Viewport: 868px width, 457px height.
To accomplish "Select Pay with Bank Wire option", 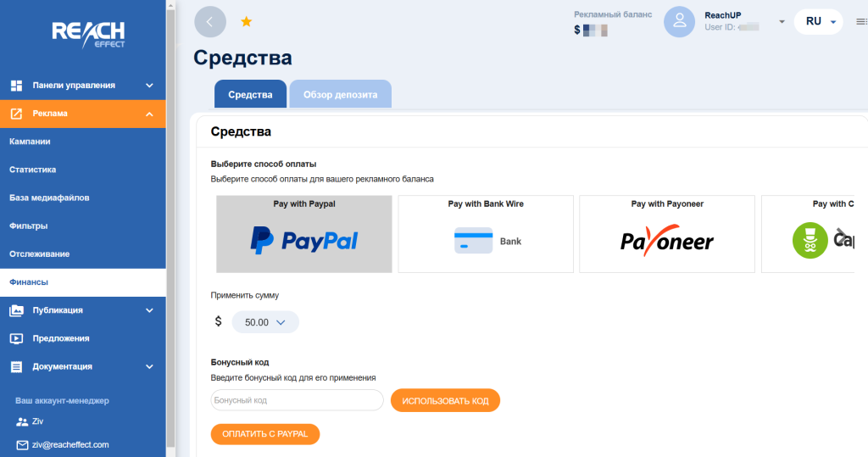I will tap(486, 234).
